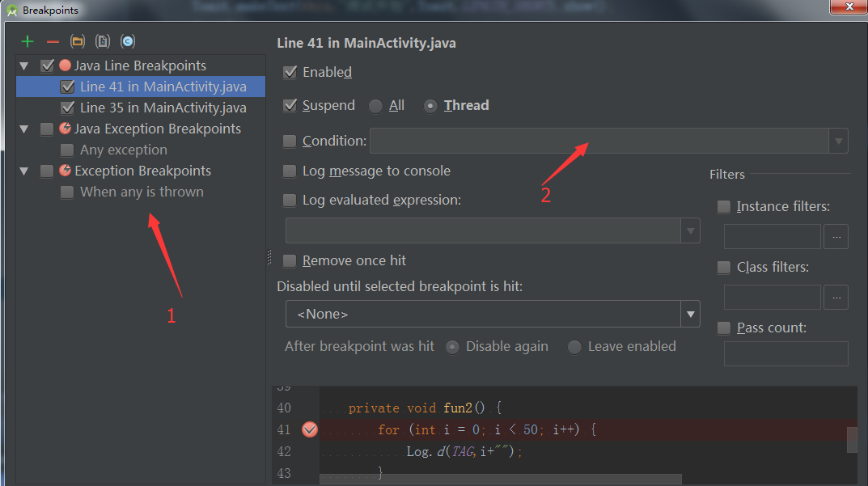Image resolution: width=868 pixels, height=486 pixels.
Task: Enable Pass count checkbox
Action: 723,328
